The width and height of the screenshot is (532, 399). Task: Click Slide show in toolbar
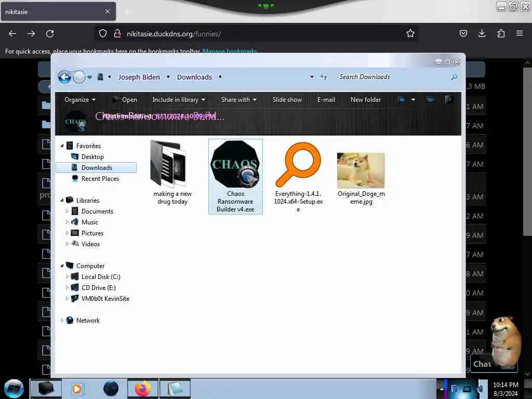pyautogui.click(x=287, y=100)
